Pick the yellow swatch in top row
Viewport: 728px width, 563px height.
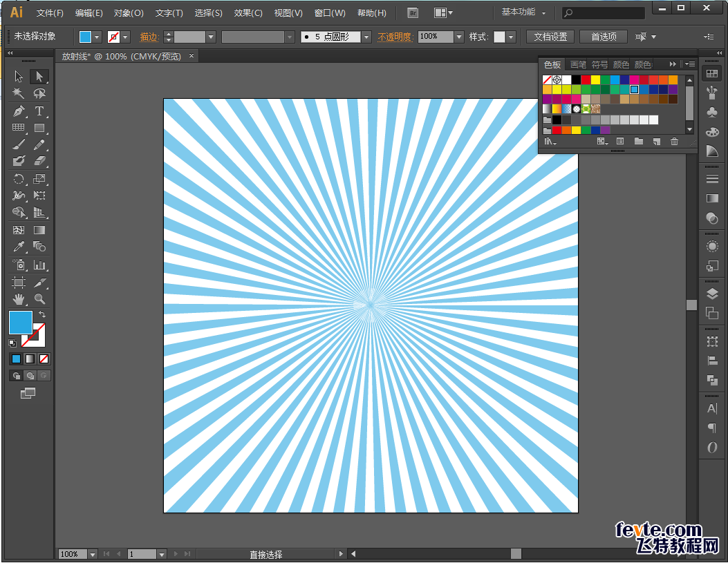(596, 79)
